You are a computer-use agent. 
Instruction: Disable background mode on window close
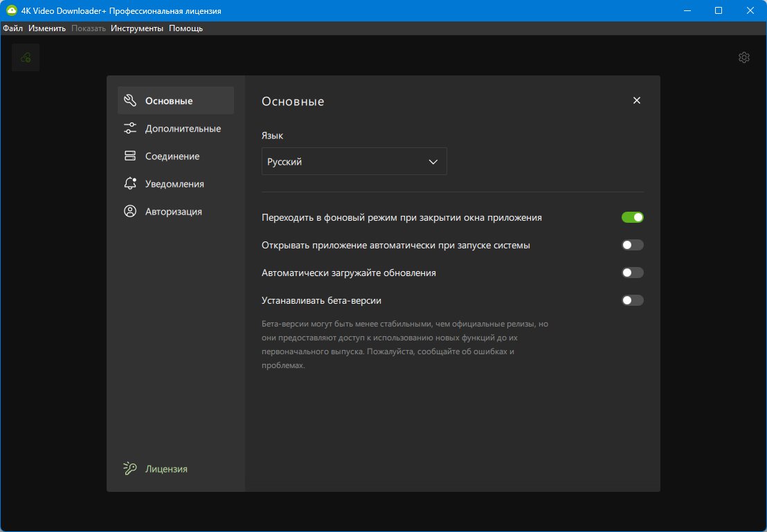coord(633,217)
